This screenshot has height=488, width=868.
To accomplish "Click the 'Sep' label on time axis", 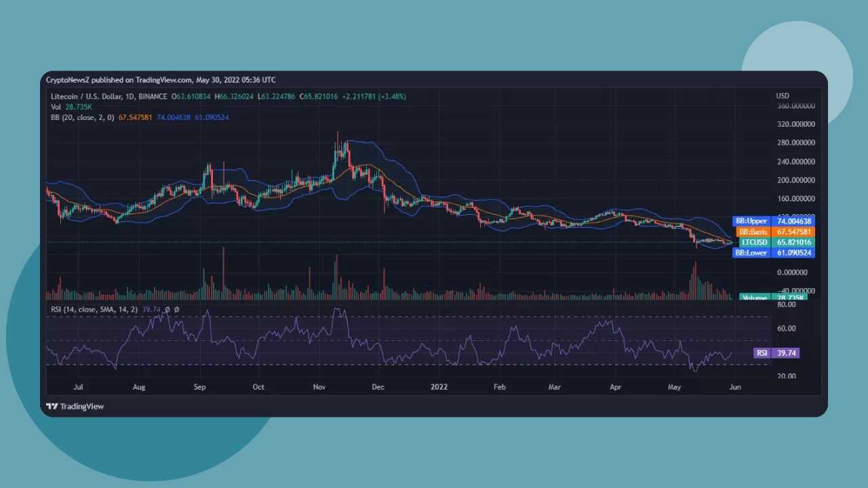I will tap(199, 387).
